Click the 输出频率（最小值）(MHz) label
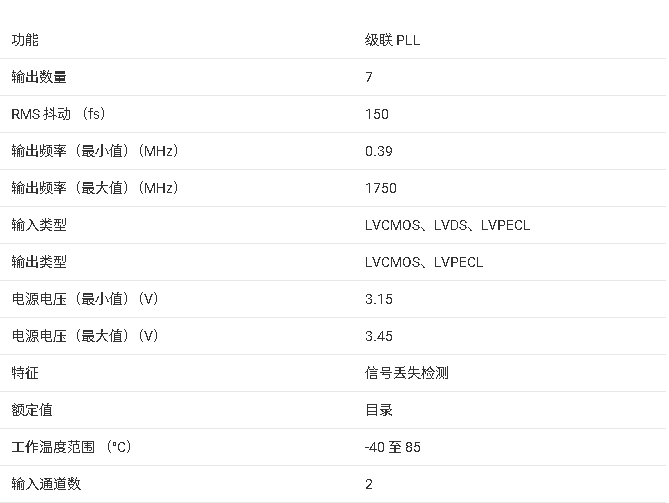This screenshot has height=503, width=669. point(95,151)
